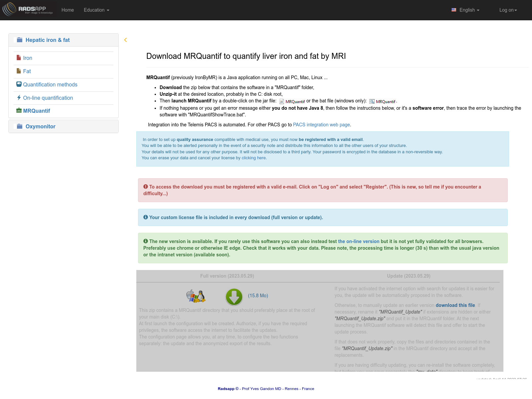Click the Oxymonitor folder icon
Screen dimensions: 532x399
pos(20,126)
